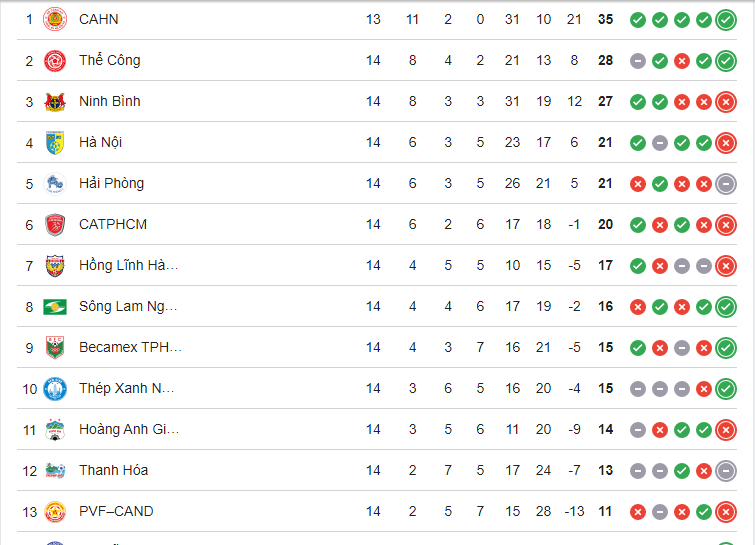The height and width of the screenshot is (545, 755).
Task: Click Thể Công's first form draw icon
Action: click(x=637, y=60)
